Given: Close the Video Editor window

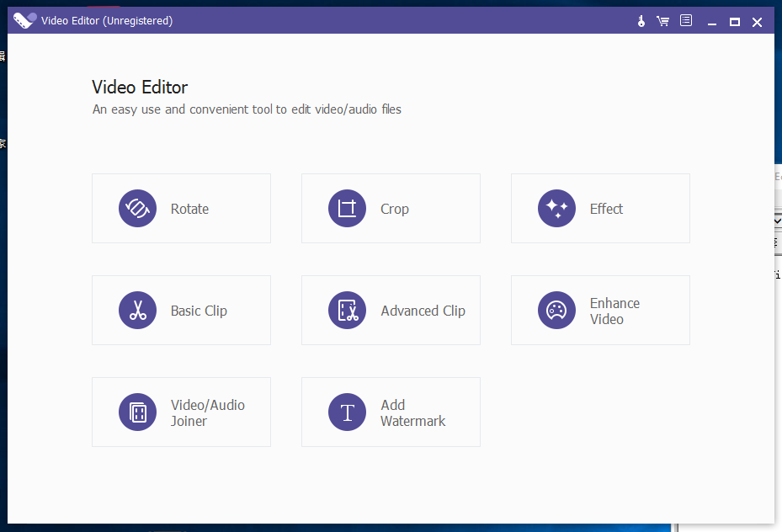Looking at the screenshot, I should click(757, 22).
